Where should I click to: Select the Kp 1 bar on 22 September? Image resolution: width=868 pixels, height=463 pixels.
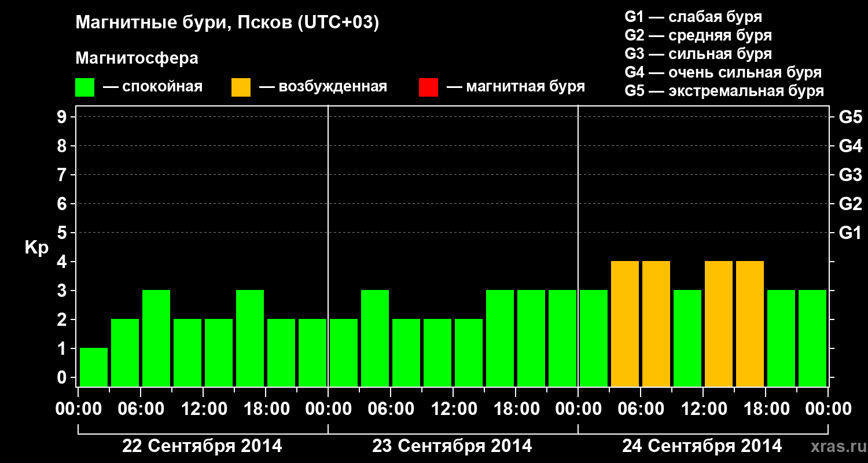pyautogui.click(x=94, y=367)
